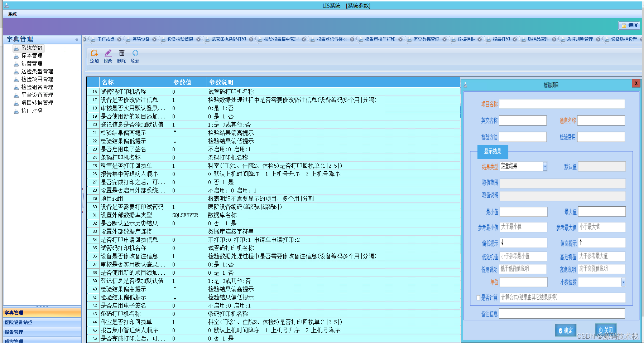Collapse the 字典管理 side panel
The image size is (644, 343).
[x=77, y=39]
